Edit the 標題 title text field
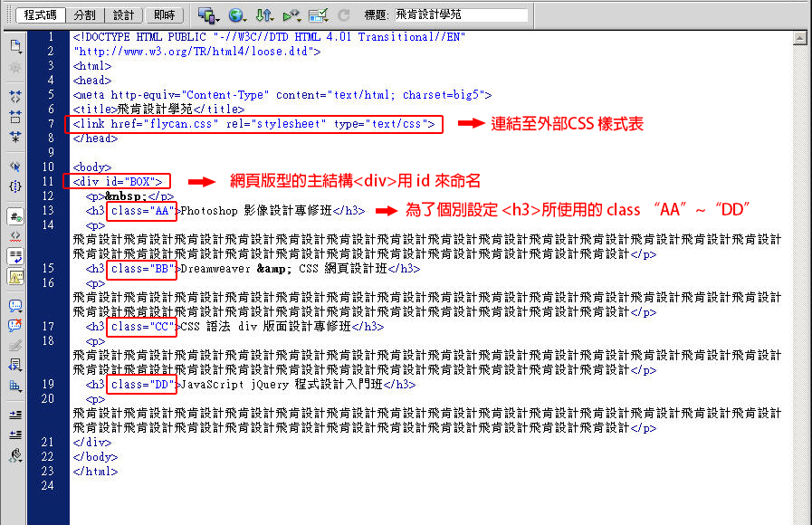Image resolution: width=812 pixels, height=525 pixels. coord(461,15)
